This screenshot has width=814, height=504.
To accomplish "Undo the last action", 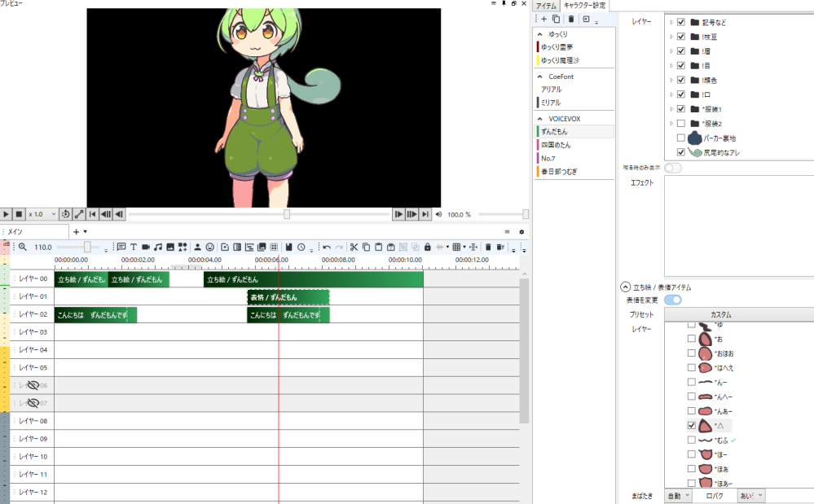I will tap(327, 248).
